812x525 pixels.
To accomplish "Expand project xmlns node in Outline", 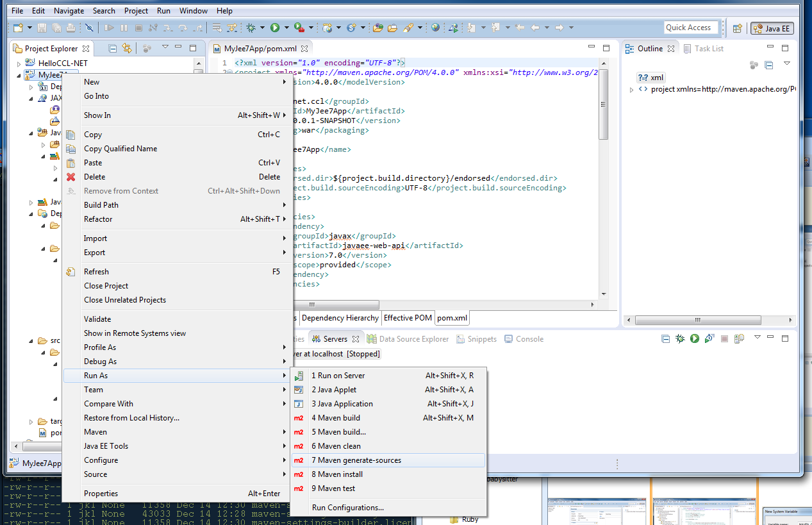I will 633,89.
